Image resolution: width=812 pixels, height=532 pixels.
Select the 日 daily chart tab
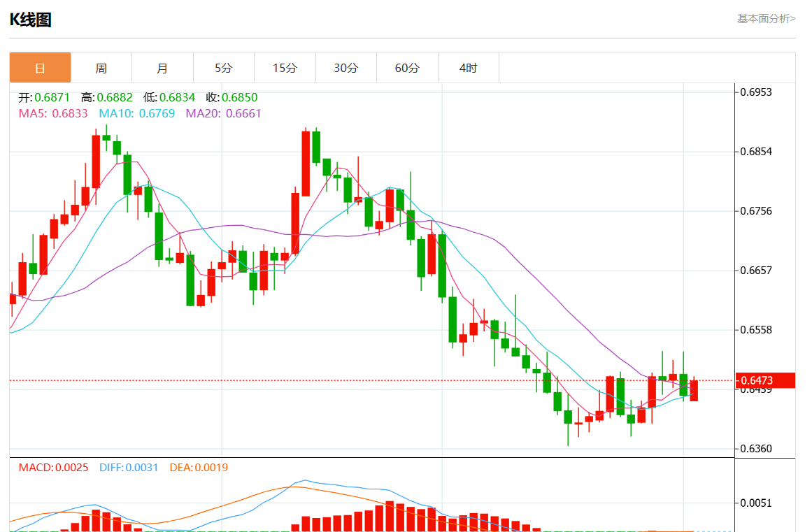coord(40,68)
